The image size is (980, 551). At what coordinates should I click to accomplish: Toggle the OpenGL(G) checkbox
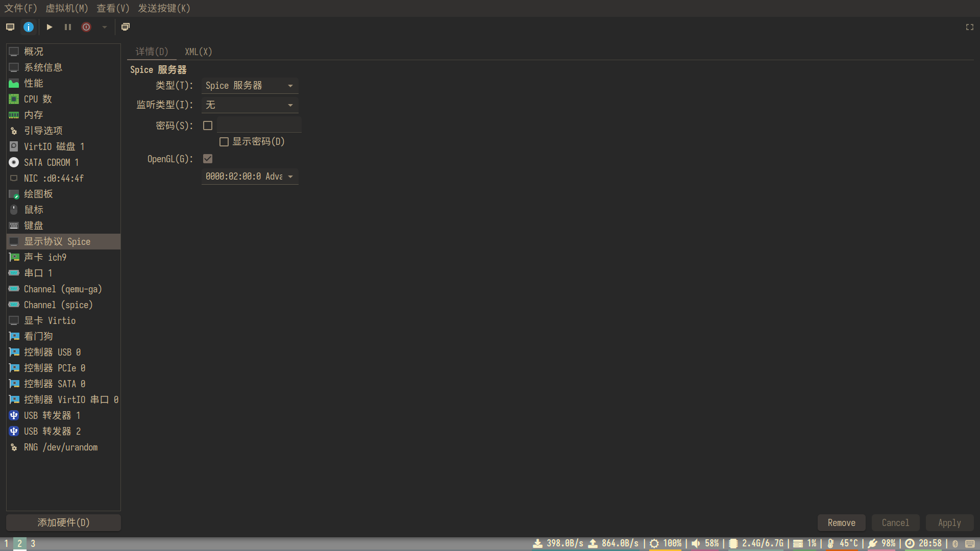point(208,159)
